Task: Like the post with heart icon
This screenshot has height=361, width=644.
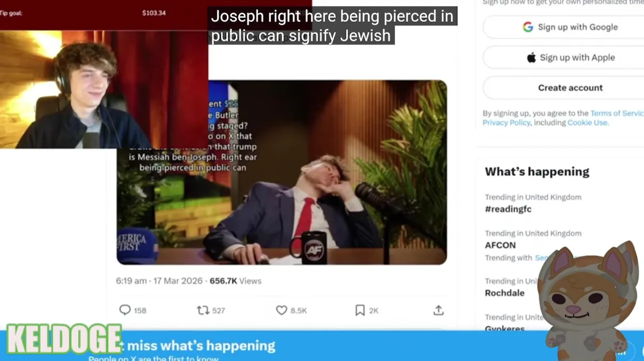Action: [282, 310]
